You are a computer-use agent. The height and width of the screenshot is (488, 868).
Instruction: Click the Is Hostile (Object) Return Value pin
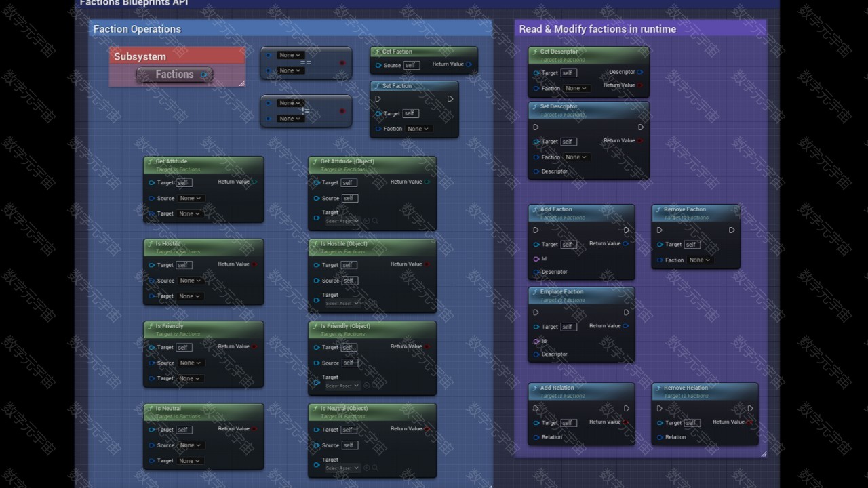[427, 264]
